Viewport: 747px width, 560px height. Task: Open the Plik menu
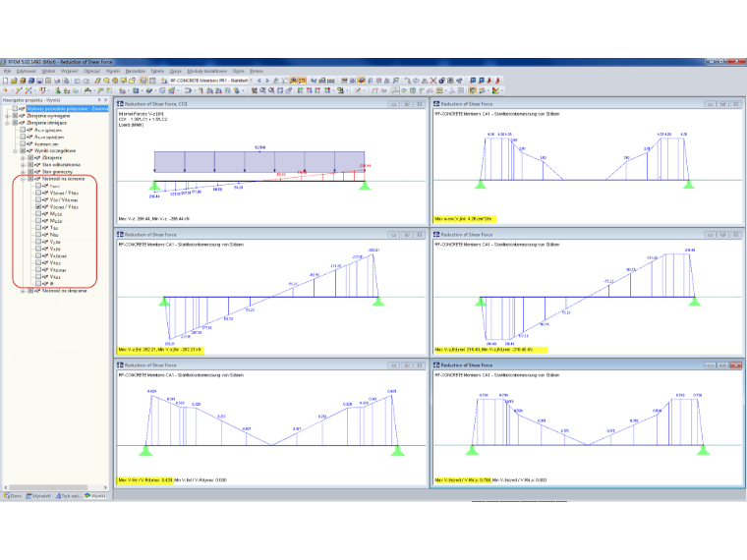[x=7, y=71]
